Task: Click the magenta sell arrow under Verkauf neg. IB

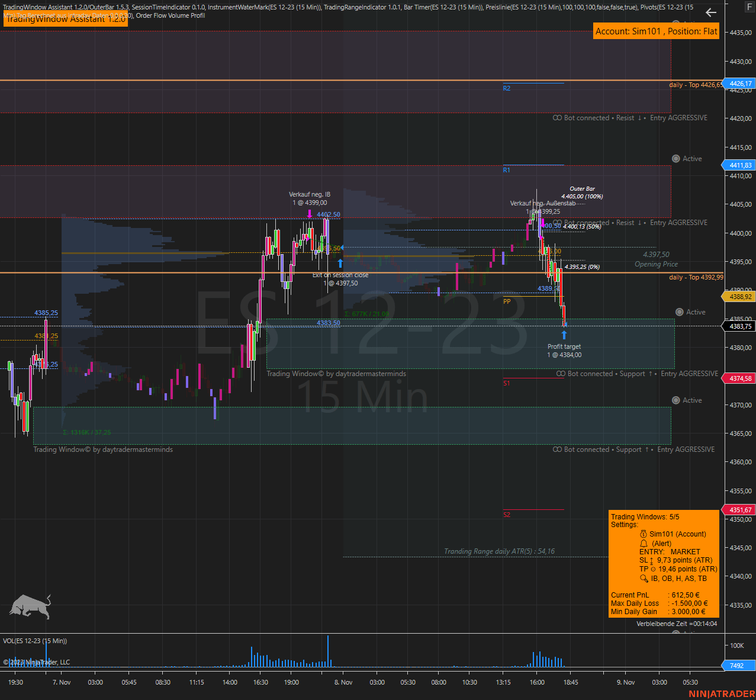Action: pyautogui.click(x=310, y=213)
